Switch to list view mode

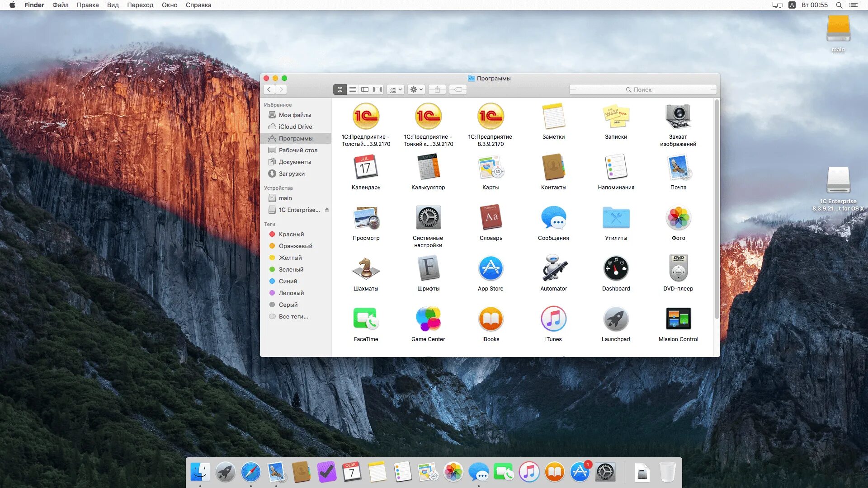coord(353,89)
